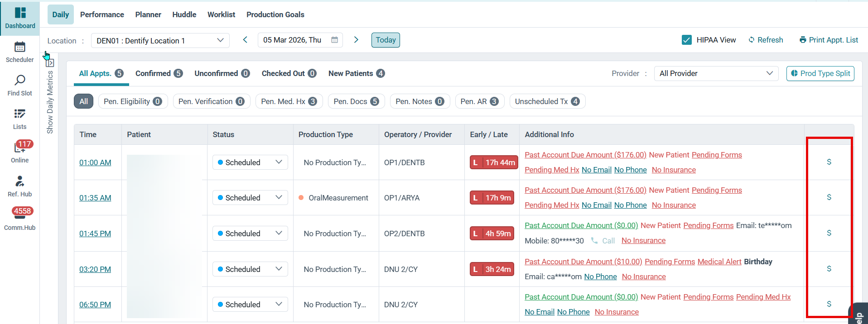Open the Location dropdown DEN01

pos(160,40)
